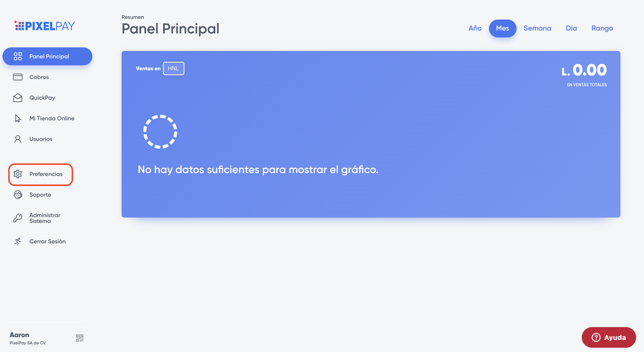Viewport: 644px width, 352px height.
Task: Click the Cobros credit card icon
Action: coord(18,77)
